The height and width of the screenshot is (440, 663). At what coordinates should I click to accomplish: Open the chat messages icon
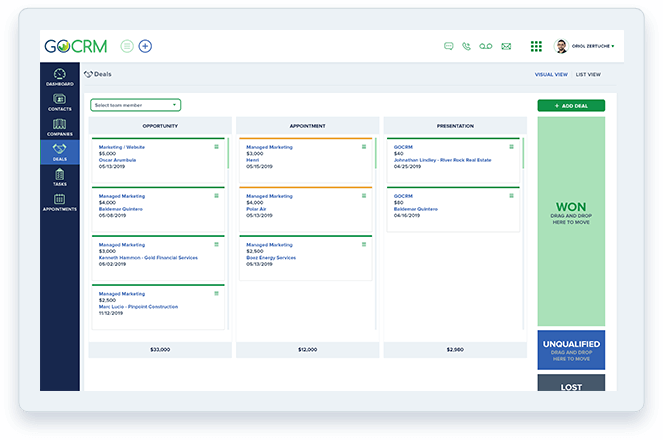pyautogui.click(x=449, y=46)
